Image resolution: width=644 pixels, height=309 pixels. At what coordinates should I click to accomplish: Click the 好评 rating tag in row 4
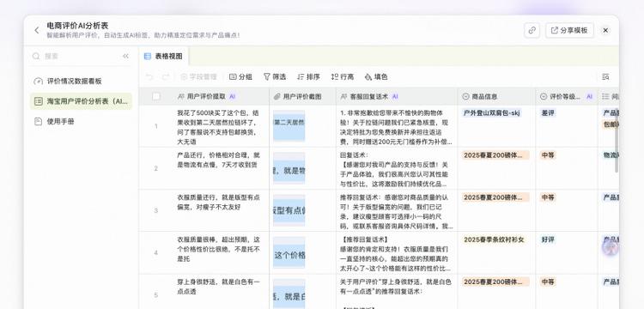(x=548, y=239)
